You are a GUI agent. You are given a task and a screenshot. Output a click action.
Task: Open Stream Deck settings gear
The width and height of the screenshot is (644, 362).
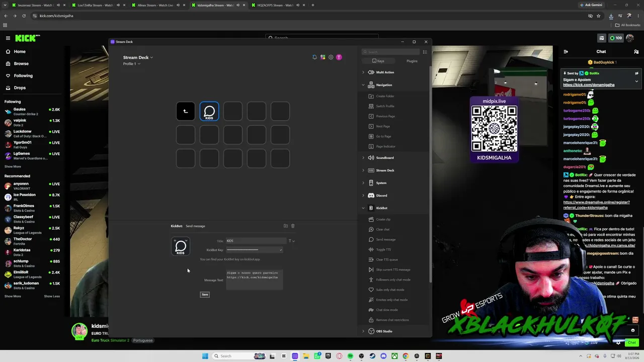coord(331,57)
